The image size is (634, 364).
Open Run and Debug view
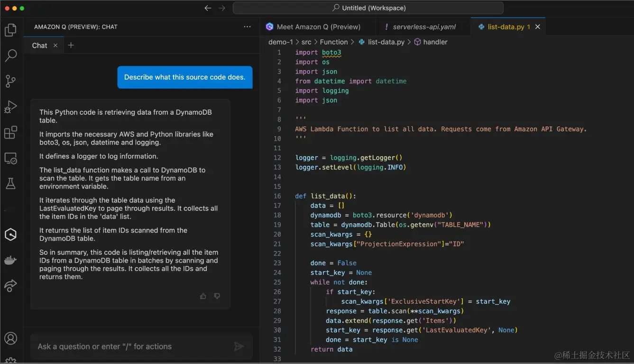point(10,107)
